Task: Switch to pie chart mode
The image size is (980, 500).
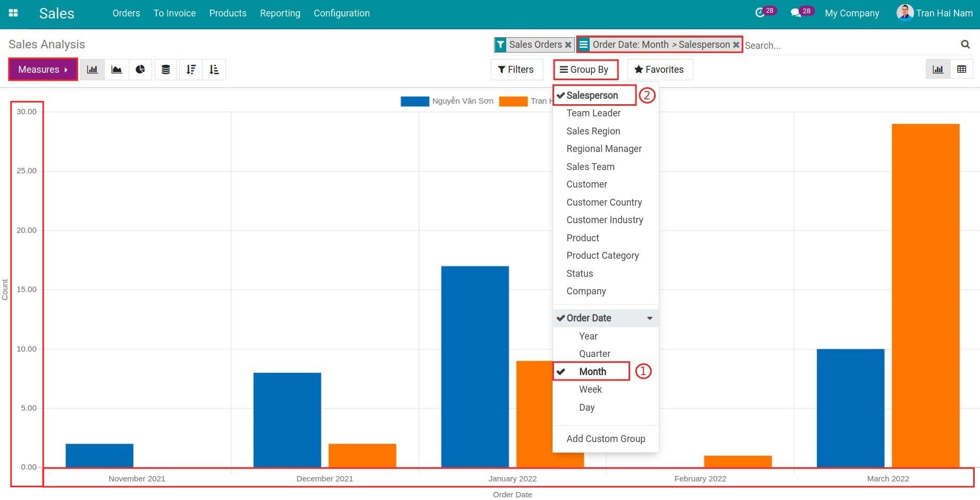Action: [140, 70]
